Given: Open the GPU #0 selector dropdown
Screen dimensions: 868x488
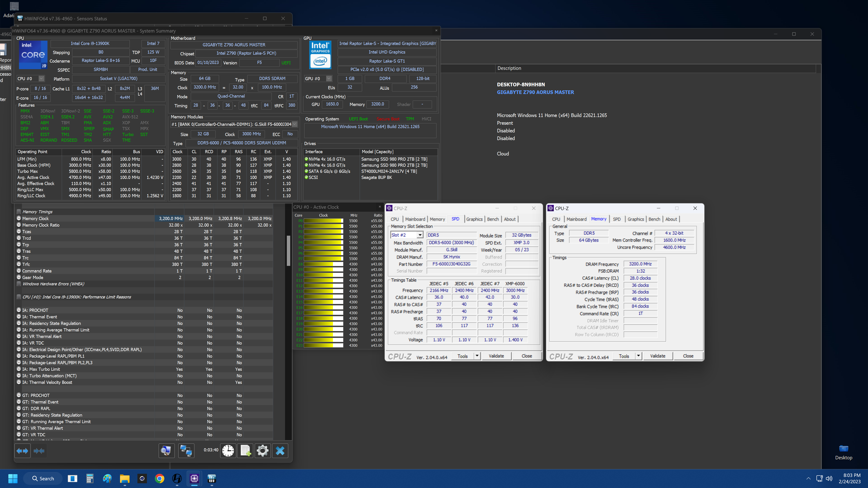Looking at the screenshot, I should tap(329, 78).
